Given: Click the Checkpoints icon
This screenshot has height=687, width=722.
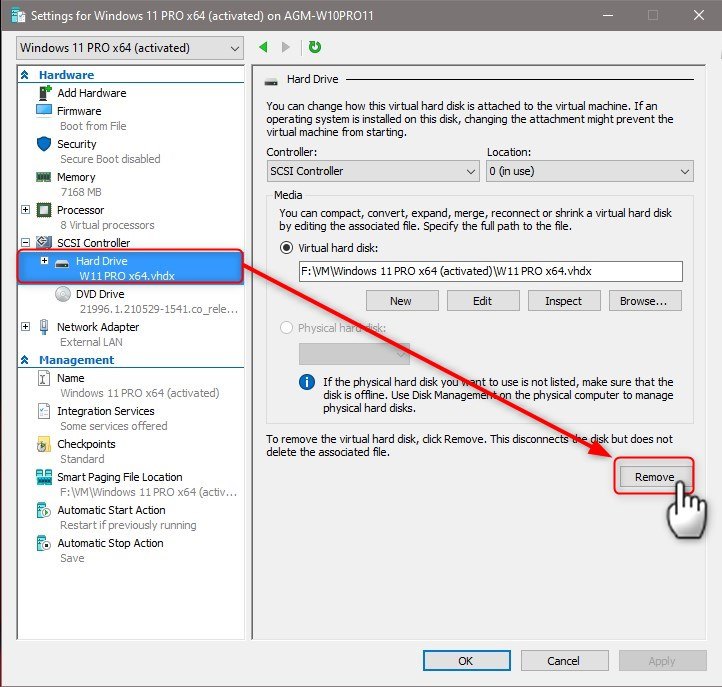Looking at the screenshot, I should [44, 444].
